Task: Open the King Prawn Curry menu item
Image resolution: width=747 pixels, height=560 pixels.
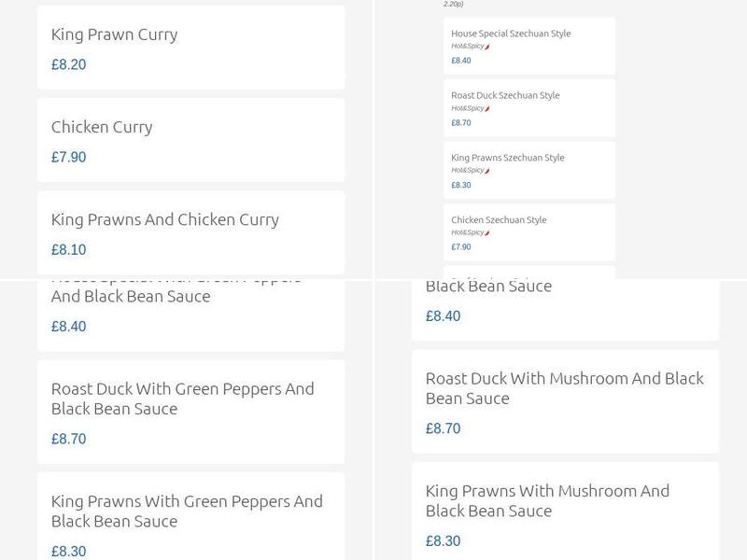Action: coord(190,46)
